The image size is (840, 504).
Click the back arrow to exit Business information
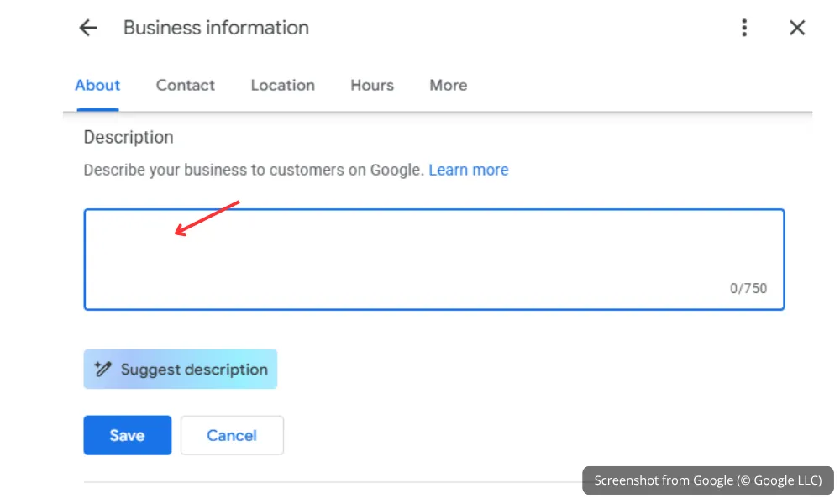[87, 28]
